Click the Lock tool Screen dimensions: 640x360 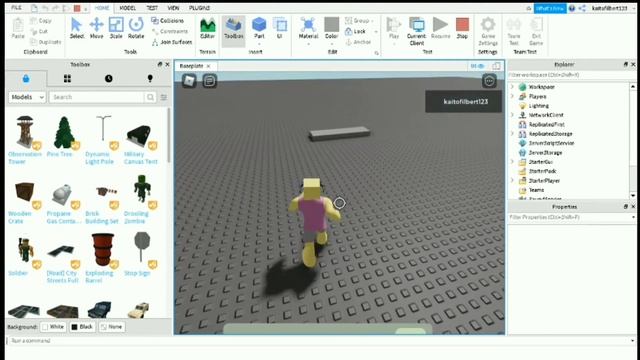[355, 31]
